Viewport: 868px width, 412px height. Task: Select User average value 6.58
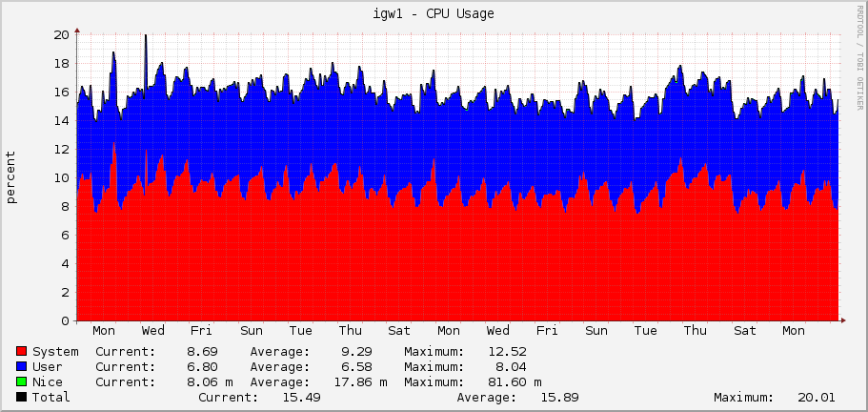click(x=356, y=366)
